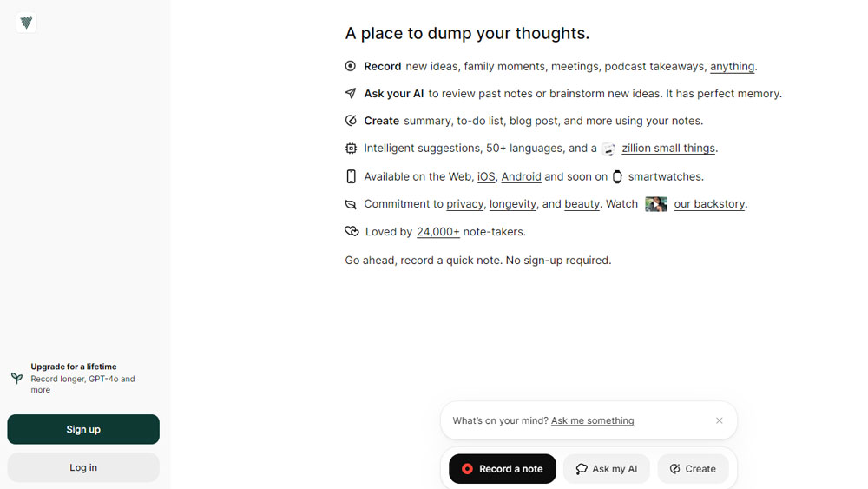Viewport: 868px width, 489px height.
Task: Open the Ask me something link
Action: 592,420
